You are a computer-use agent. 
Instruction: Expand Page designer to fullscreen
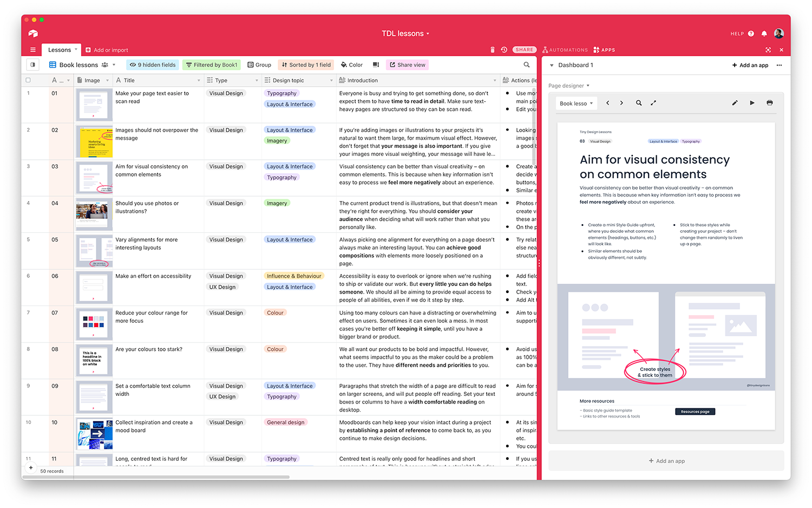pos(653,103)
